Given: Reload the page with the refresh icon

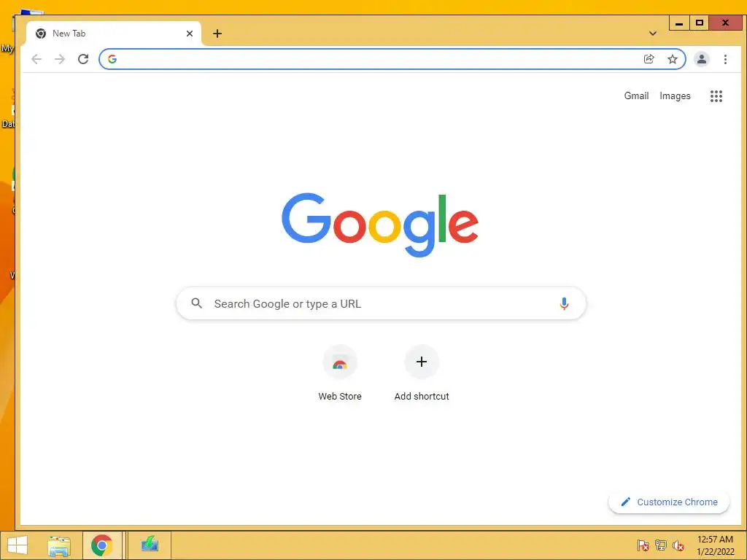Looking at the screenshot, I should 83,59.
